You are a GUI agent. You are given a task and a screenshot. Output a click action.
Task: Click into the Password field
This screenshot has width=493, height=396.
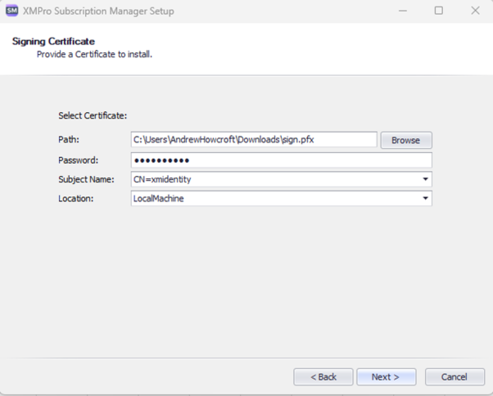click(282, 160)
